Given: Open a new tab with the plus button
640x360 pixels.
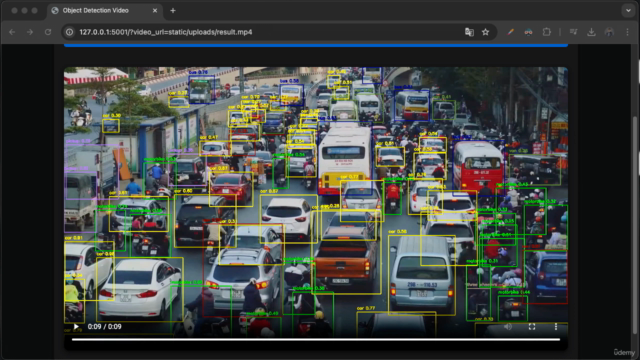Looking at the screenshot, I should (173, 11).
